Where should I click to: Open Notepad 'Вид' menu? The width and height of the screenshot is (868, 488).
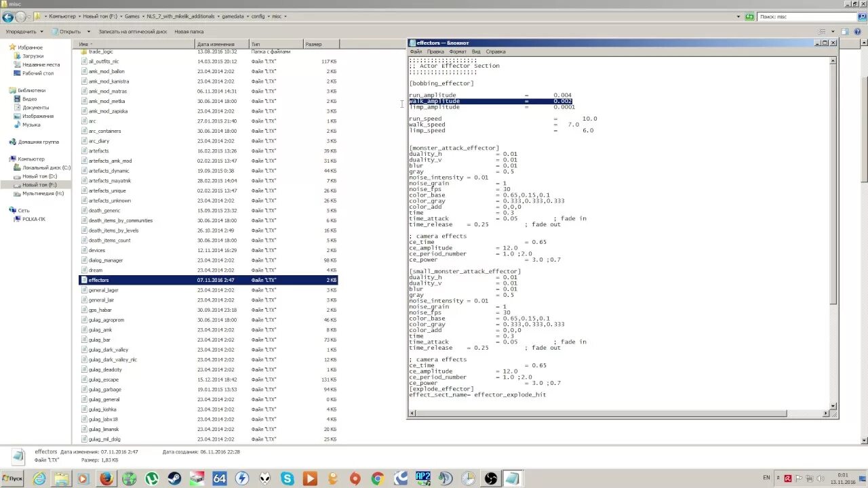tap(476, 52)
